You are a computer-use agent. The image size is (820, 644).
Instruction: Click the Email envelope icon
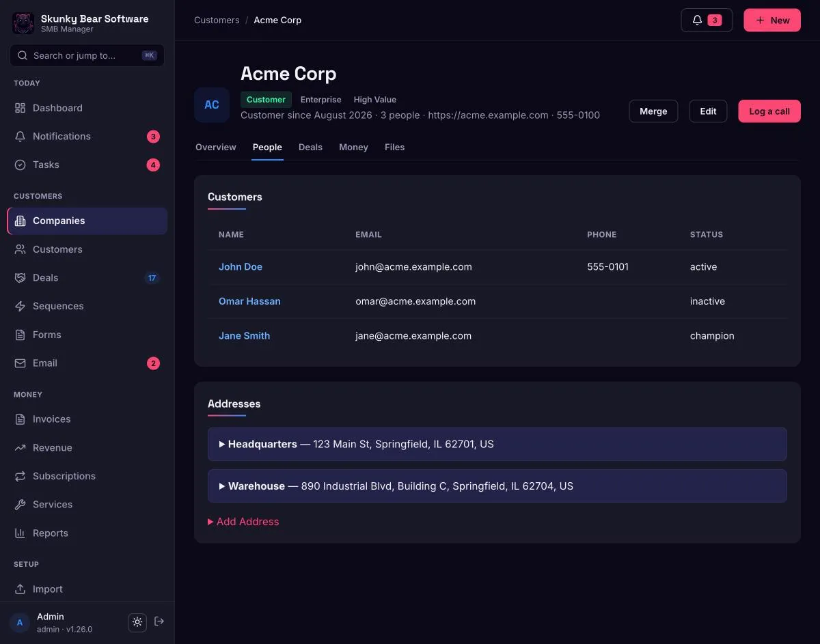pyautogui.click(x=20, y=363)
